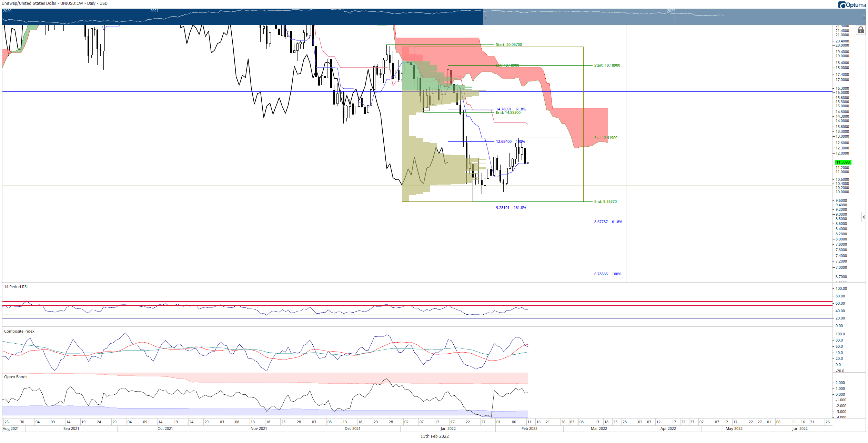Screen dimensions: 868x443
Task: Click the Oct 2021 month label
Action: pyautogui.click(x=165, y=429)
